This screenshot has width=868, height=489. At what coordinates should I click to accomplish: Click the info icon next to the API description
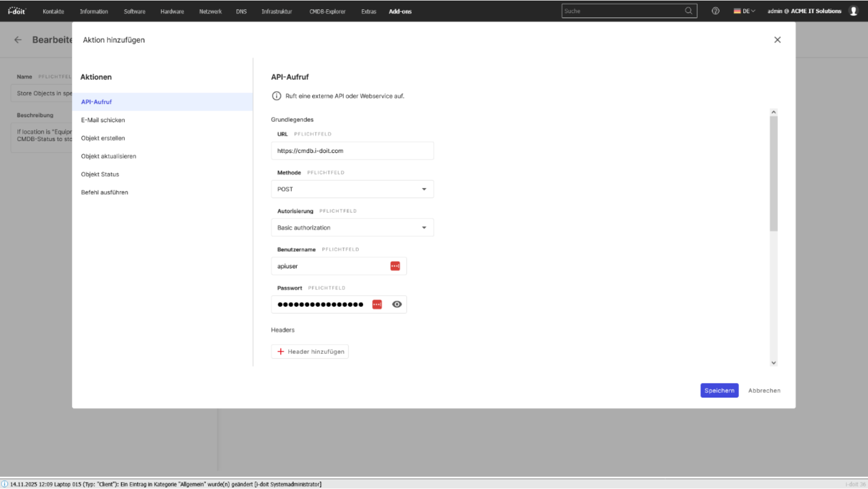pyautogui.click(x=276, y=96)
